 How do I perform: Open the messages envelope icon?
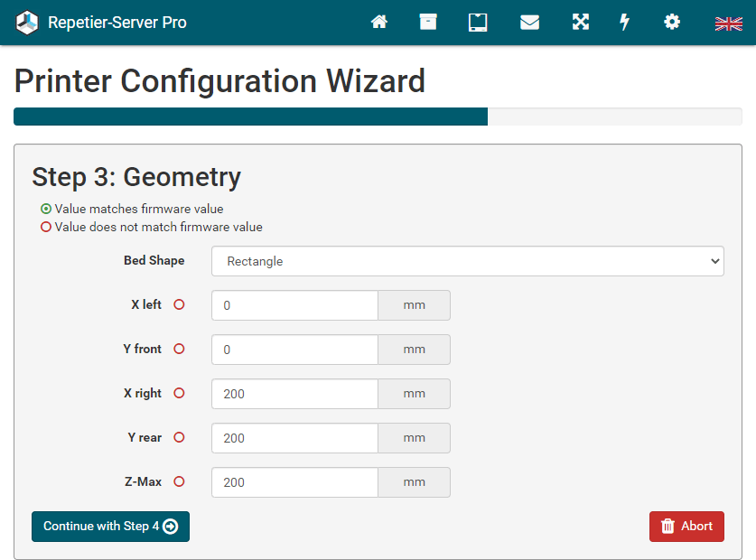click(529, 23)
